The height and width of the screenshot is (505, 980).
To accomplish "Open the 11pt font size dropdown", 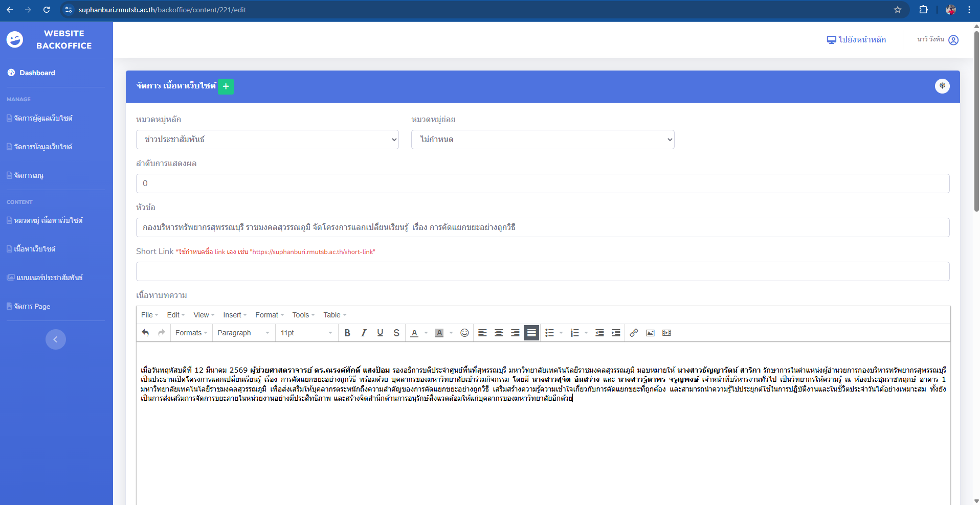I will click(306, 333).
